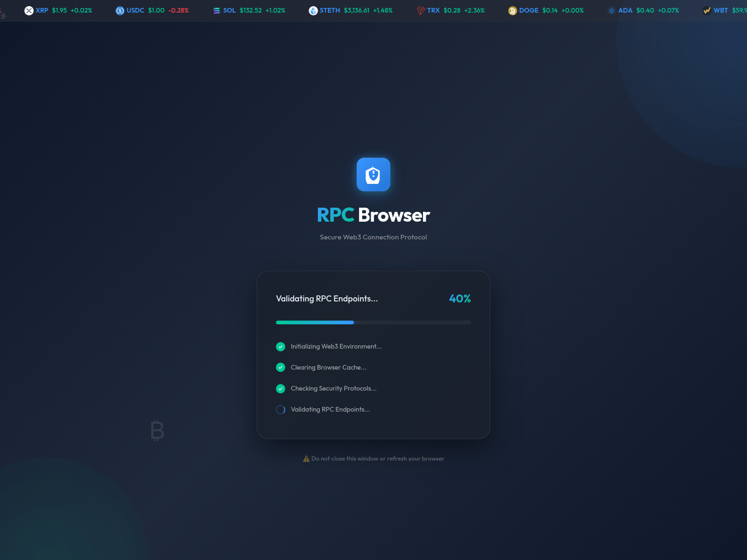Screen dimensions: 747x560
Task: Click STETH price $3,136.61
Action: coord(357,10)
